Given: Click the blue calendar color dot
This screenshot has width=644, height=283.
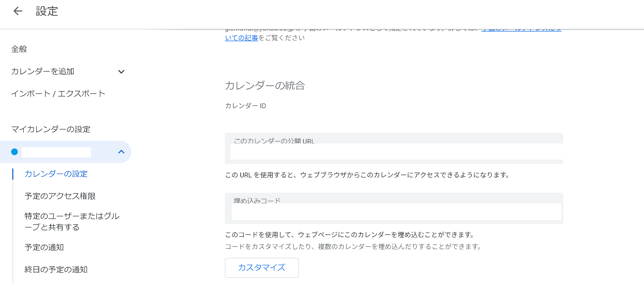Looking at the screenshot, I should tap(15, 151).
